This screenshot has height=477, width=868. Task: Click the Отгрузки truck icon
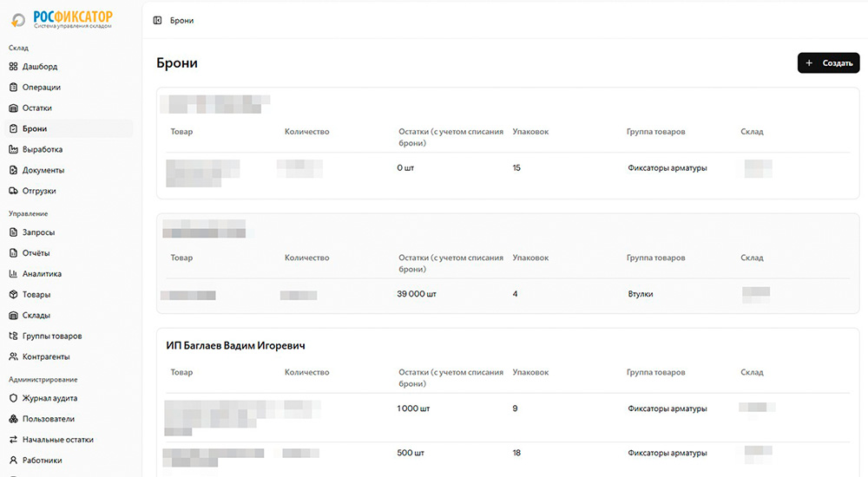tap(13, 191)
